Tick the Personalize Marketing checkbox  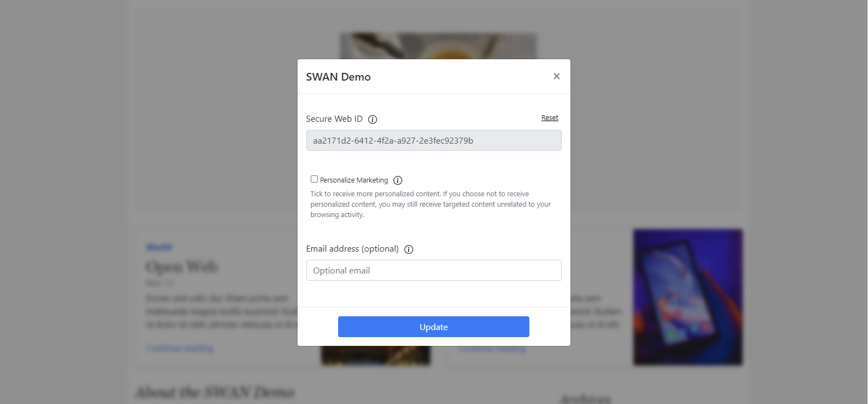[x=314, y=179]
